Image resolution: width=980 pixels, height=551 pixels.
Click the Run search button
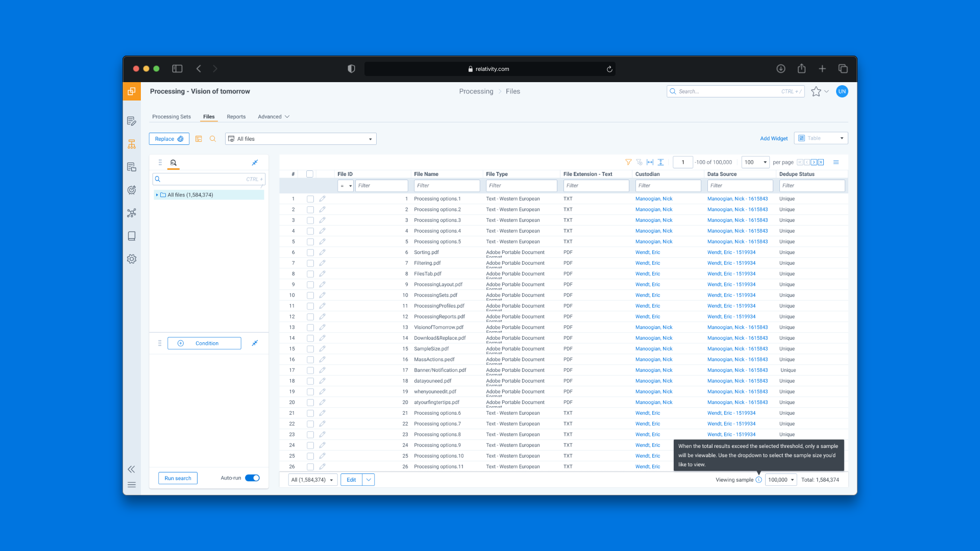tap(178, 479)
